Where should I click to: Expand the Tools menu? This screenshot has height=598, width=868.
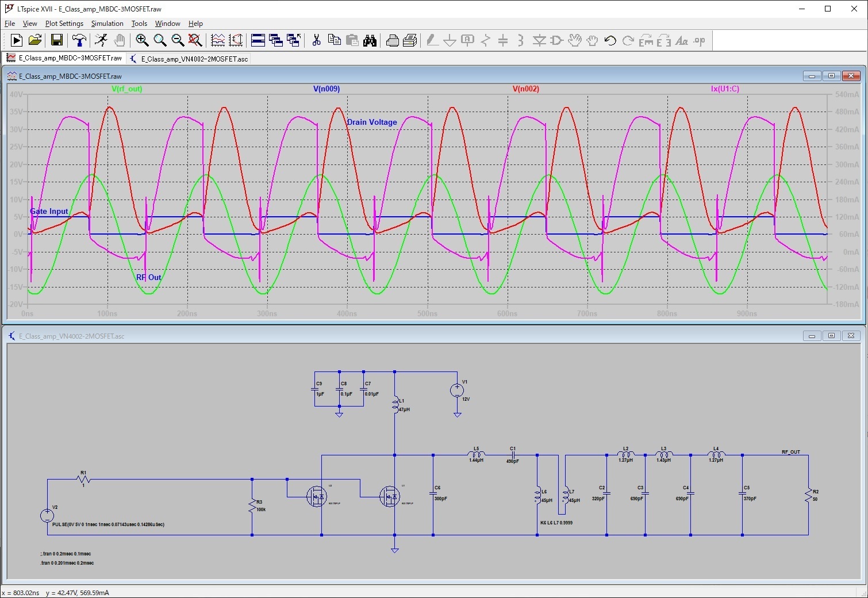pos(139,24)
